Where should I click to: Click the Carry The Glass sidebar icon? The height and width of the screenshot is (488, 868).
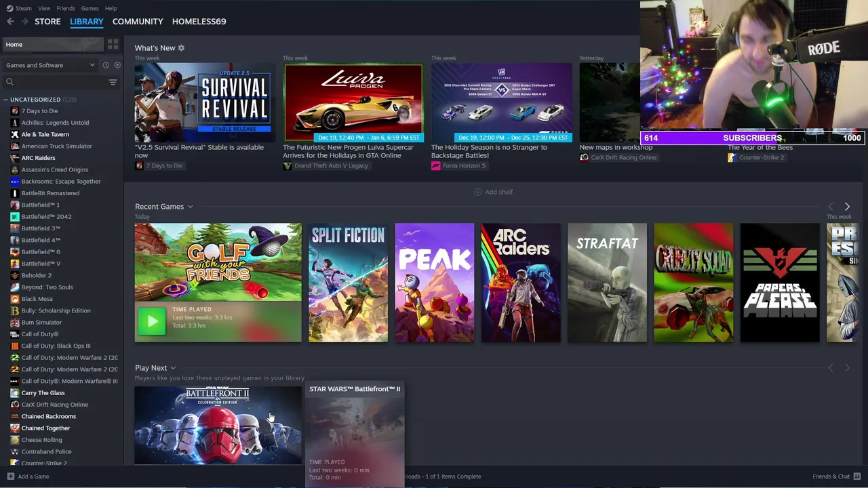[14, 393]
